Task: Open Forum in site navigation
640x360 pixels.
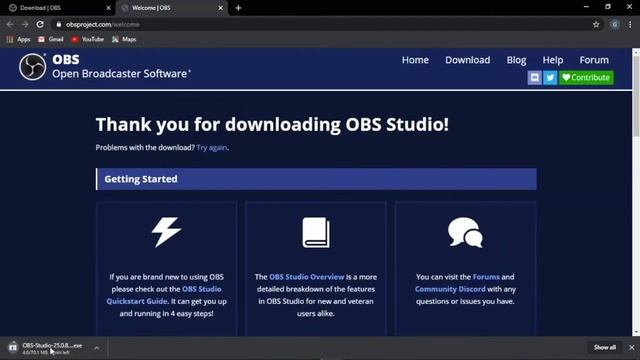Action: pos(594,60)
